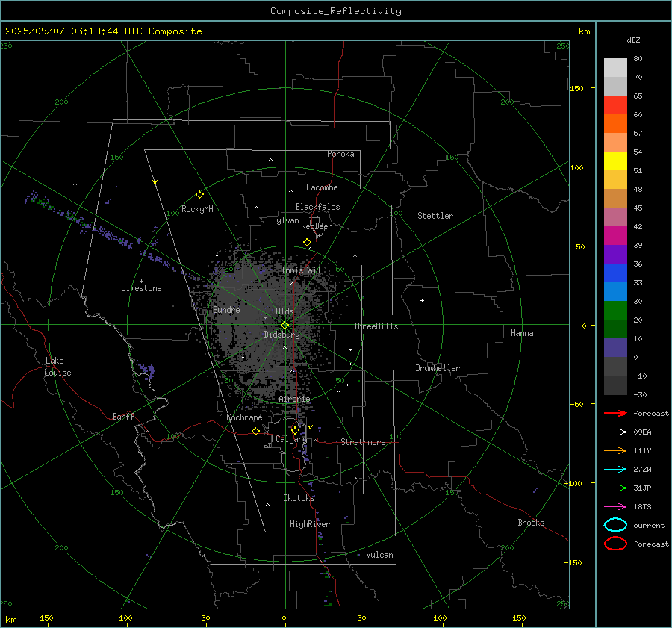Click the Limestone label
This screenshot has height=628, width=672.
[141, 288]
